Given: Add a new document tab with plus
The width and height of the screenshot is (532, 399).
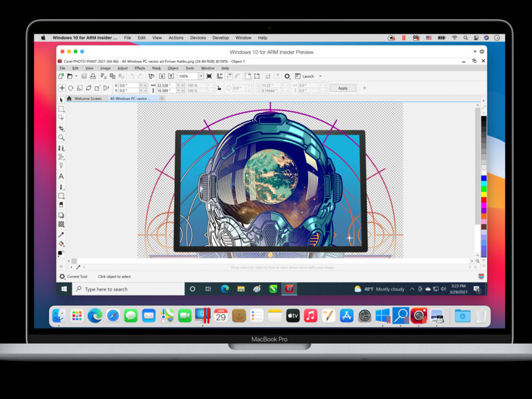Looking at the screenshot, I should [162, 98].
